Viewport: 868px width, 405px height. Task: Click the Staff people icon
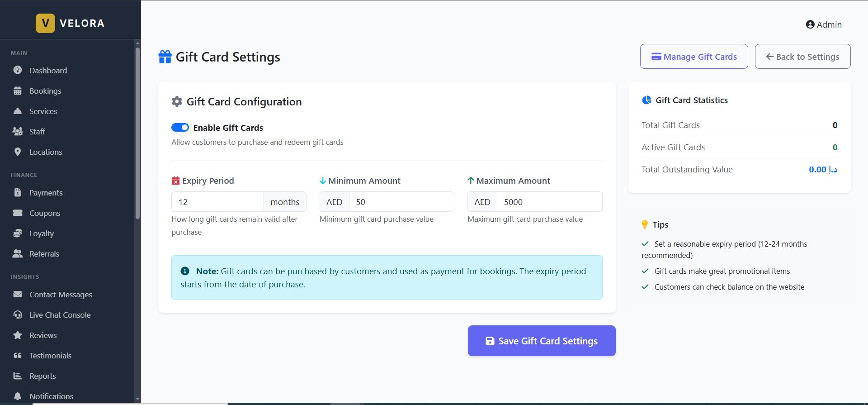(18, 132)
